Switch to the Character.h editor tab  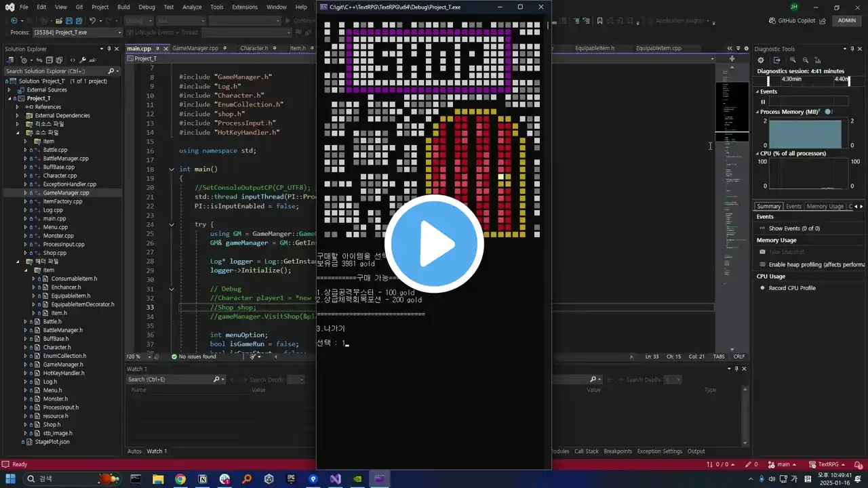click(x=254, y=49)
